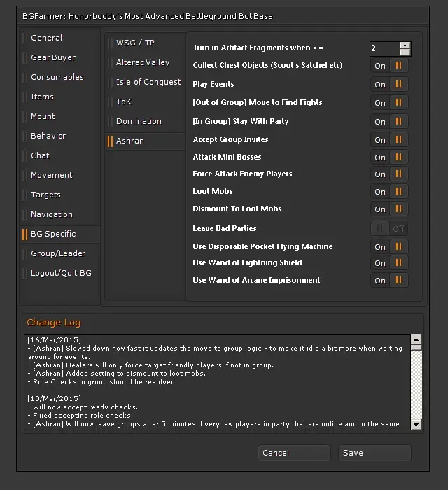Switch to the Navigation tab

click(60, 214)
